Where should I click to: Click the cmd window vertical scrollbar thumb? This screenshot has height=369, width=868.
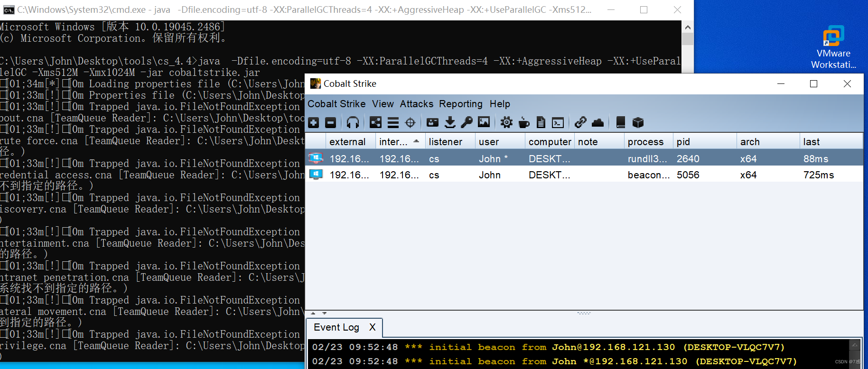coord(688,39)
